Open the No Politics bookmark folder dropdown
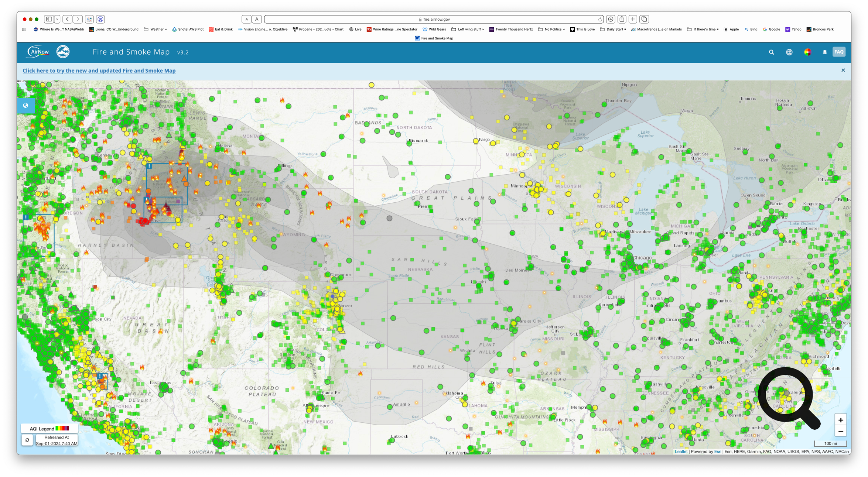The image size is (868, 477). [554, 29]
